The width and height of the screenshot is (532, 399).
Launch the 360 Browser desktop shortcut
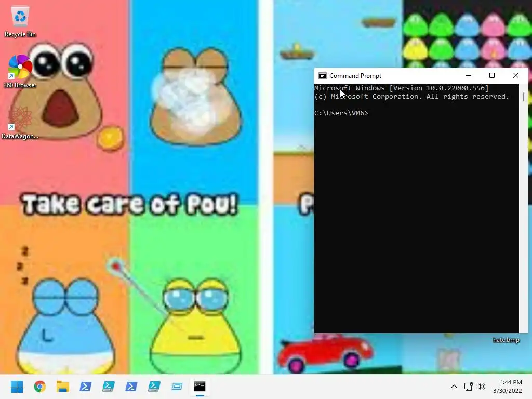(20, 72)
